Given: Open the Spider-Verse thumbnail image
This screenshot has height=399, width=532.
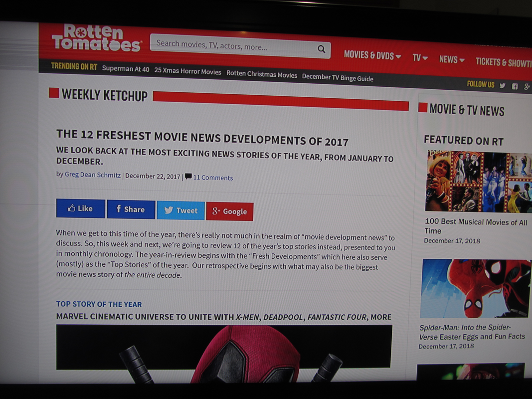Looking at the screenshot, I should pyautogui.click(x=476, y=288).
